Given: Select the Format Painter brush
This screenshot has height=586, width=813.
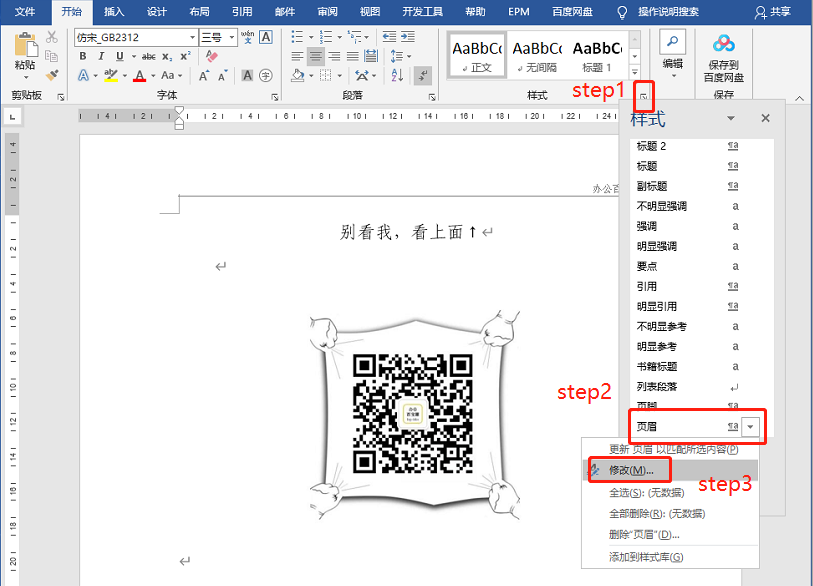Looking at the screenshot, I should (x=51, y=75).
